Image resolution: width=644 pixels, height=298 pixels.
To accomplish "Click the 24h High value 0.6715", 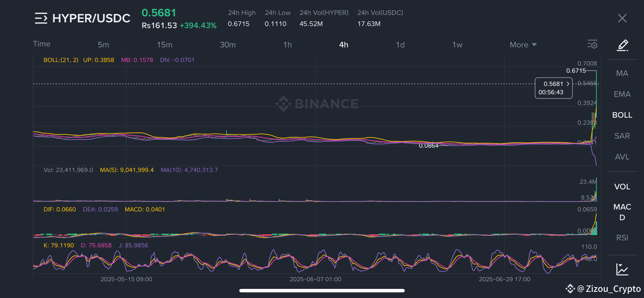I will click(x=239, y=24).
